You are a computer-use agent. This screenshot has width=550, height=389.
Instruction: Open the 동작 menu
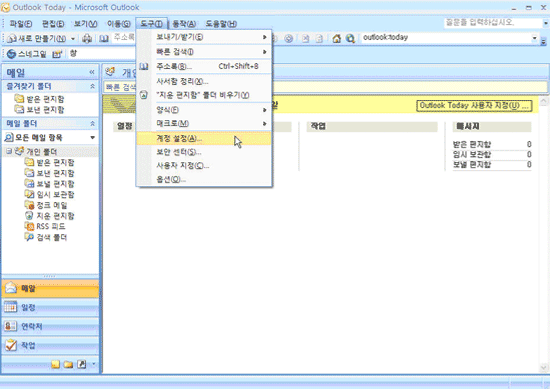point(184,24)
